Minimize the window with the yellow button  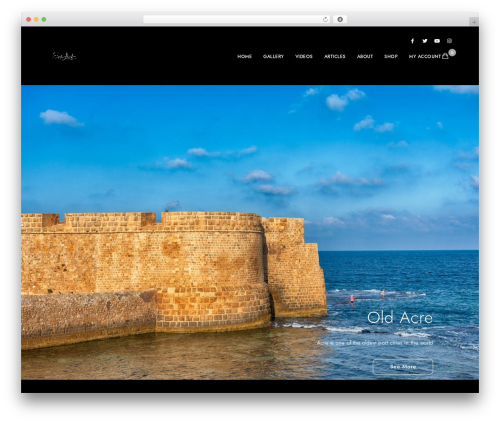point(36,19)
